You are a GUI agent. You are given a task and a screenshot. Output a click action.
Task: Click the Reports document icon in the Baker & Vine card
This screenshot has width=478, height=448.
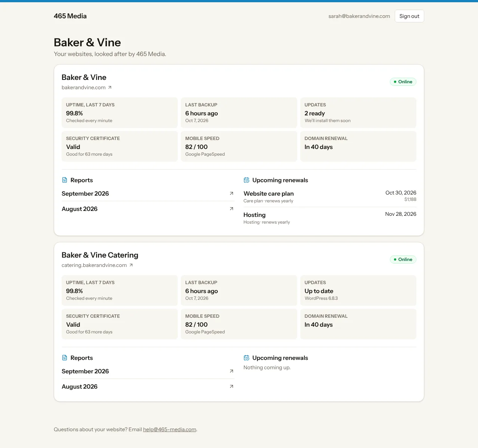[65, 180]
